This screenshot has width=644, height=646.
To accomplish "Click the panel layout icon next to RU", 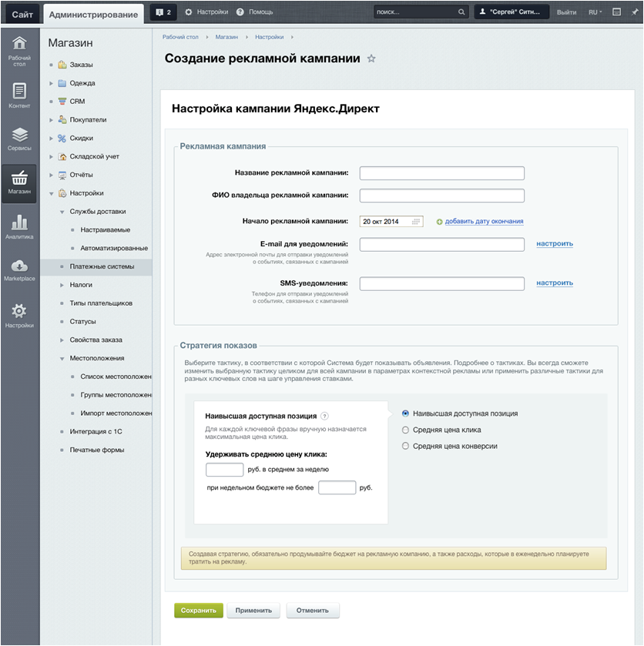I will click(x=617, y=12).
